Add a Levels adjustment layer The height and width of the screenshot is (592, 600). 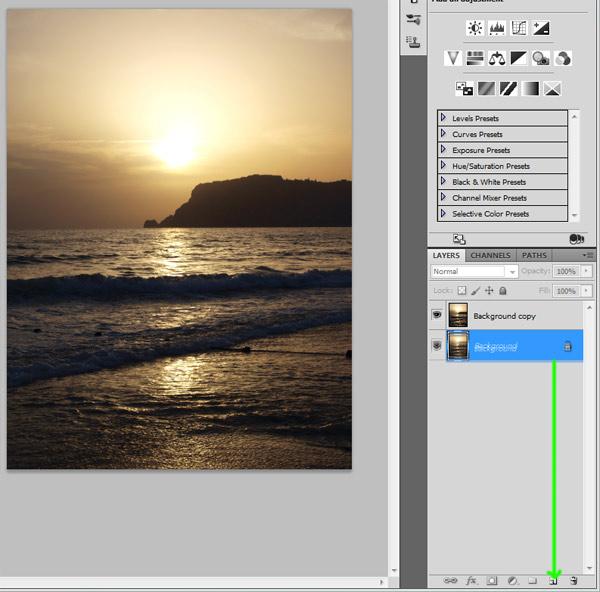pyautogui.click(x=496, y=28)
